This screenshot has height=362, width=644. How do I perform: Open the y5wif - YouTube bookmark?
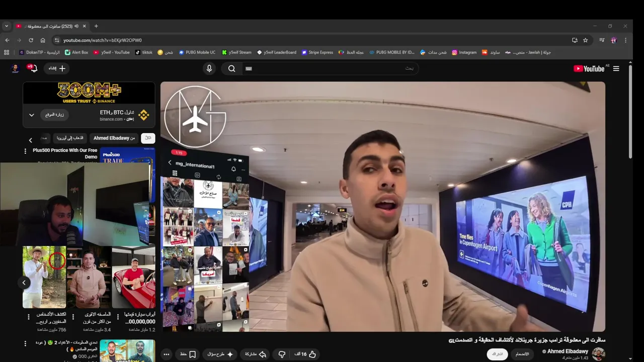point(111,52)
